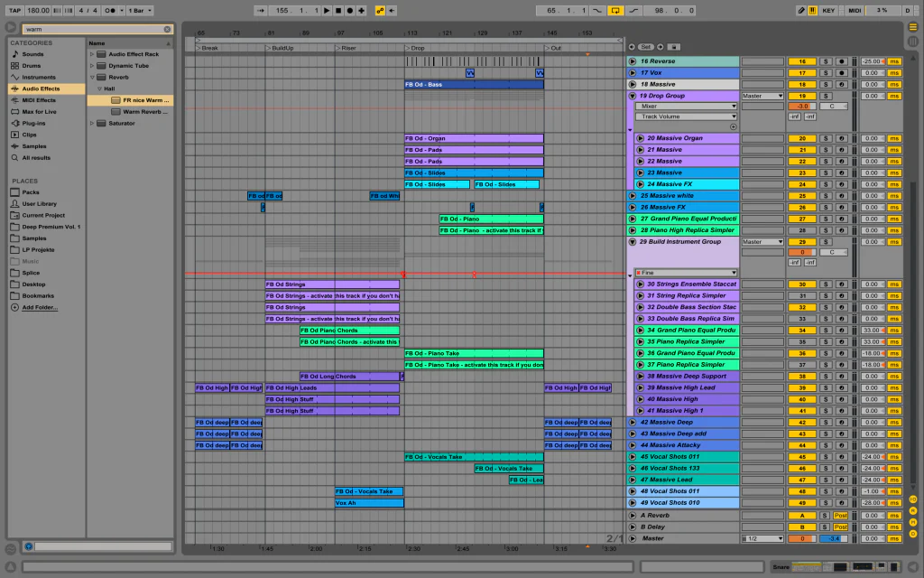Open the Track Volume automation chooser
Image resolution: width=924 pixels, height=578 pixels.
pyautogui.click(x=686, y=117)
